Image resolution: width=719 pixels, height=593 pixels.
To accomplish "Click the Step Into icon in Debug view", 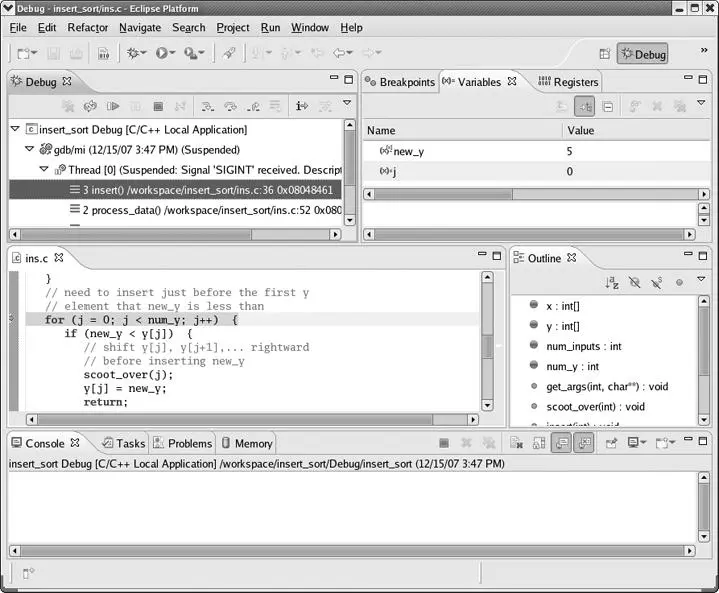I will 207,105.
